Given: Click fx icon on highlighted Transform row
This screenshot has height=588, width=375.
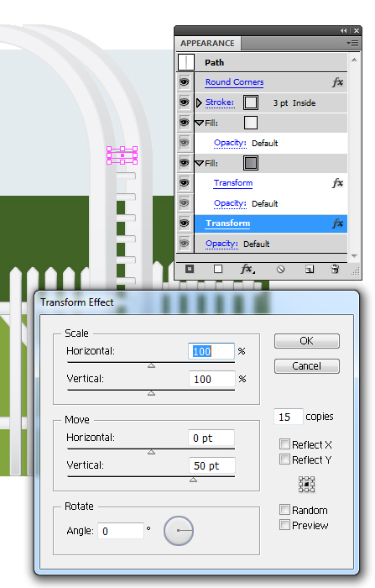Looking at the screenshot, I should (337, 223).
